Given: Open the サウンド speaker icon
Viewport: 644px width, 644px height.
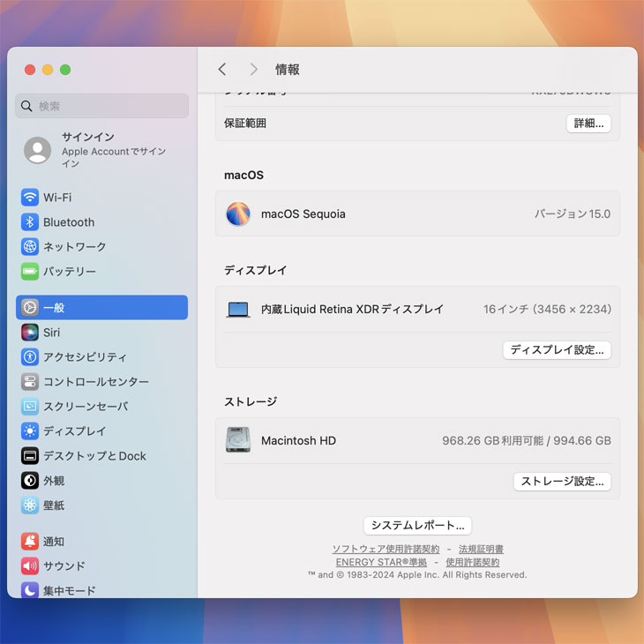Looking at the screenshot, I should (30, 566).
